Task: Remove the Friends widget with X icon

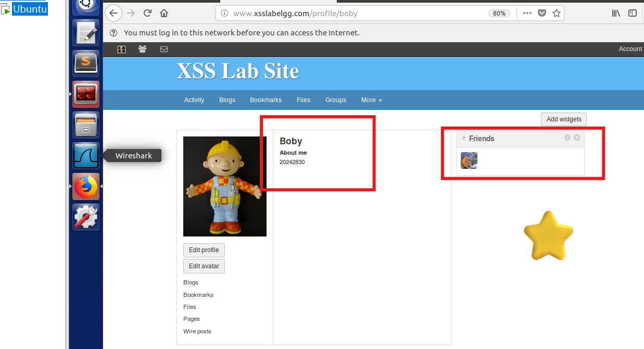Action: pyautogui.click(x=577, y=138)
